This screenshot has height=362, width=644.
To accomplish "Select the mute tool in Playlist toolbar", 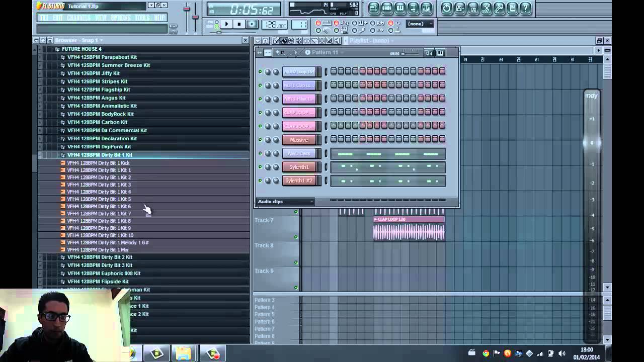I will click(x=299, y=41).
